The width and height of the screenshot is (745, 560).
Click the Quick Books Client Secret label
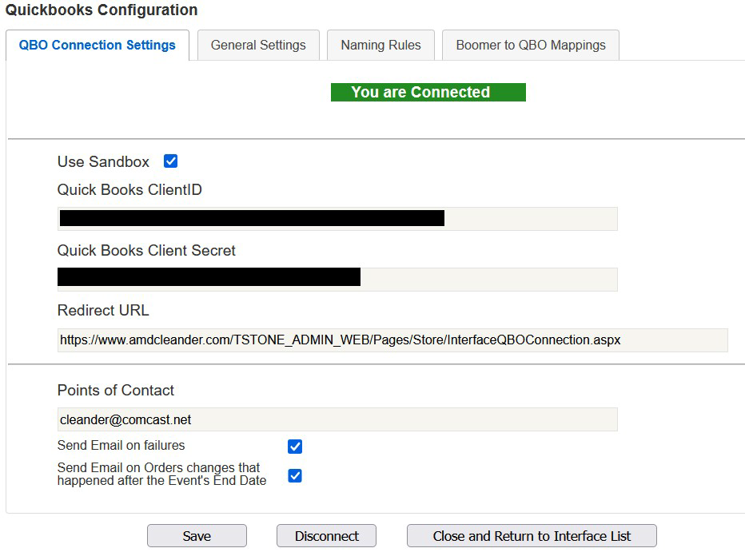click(146, 250)
